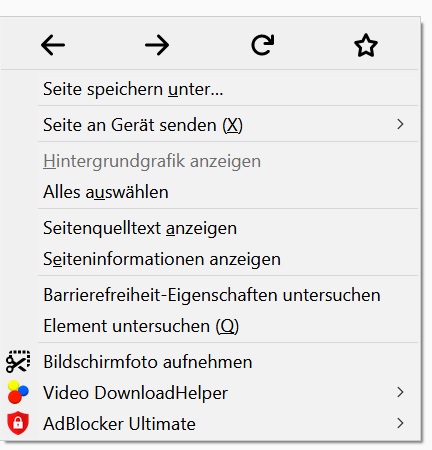Choose Element untersuchen (Q)

pos(141,326)
